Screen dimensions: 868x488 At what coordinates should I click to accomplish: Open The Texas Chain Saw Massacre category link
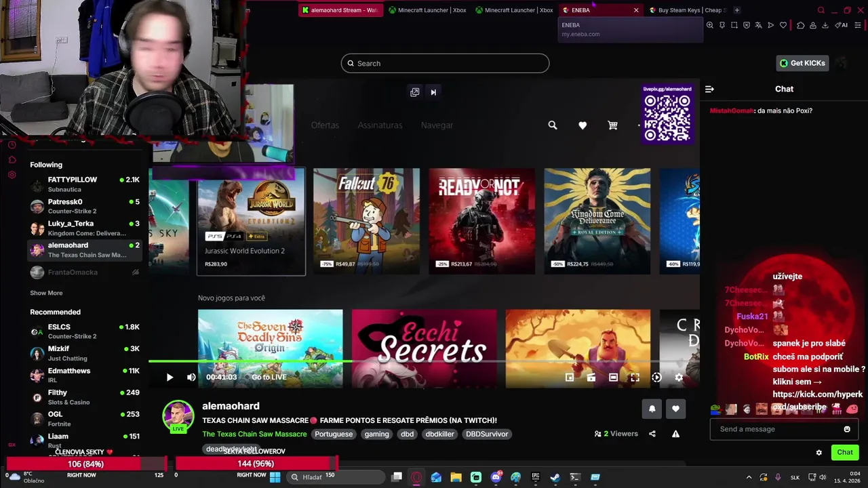[x=254, y=434]
